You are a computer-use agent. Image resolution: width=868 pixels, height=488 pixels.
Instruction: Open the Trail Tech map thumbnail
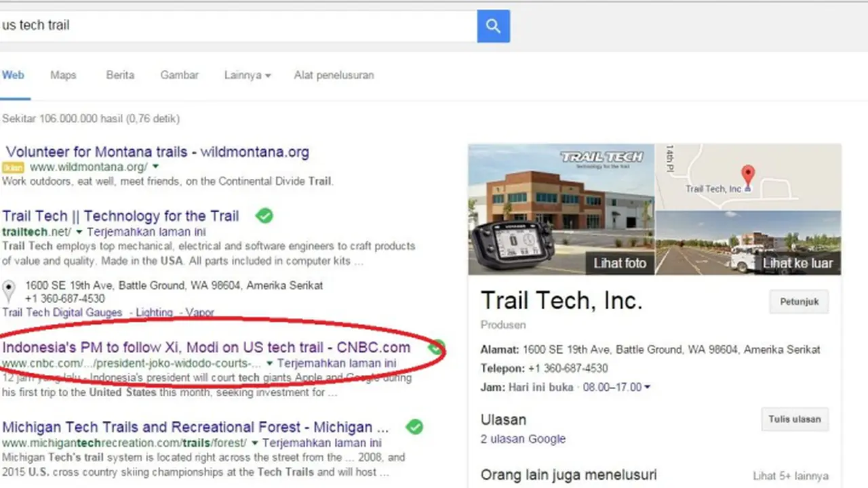(748, 176)
